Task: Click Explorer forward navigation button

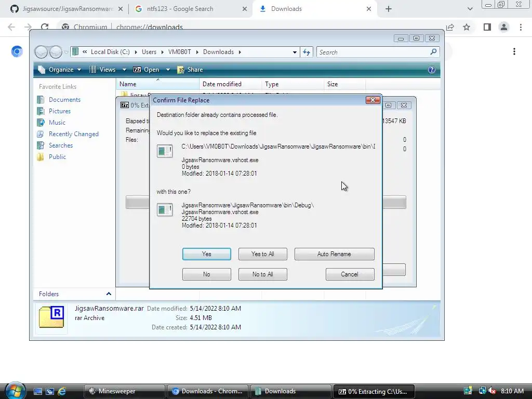Action: click(x=56, y=52)
